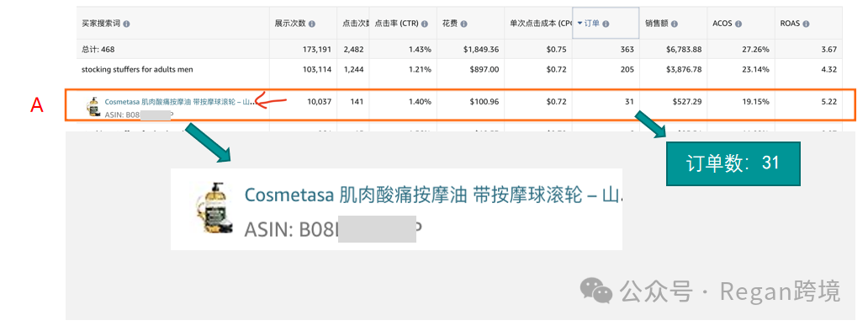The height and width of the screenshot is (326, 868).
Task: Click the 单次点击成本 column header
Action: [540, 24]
